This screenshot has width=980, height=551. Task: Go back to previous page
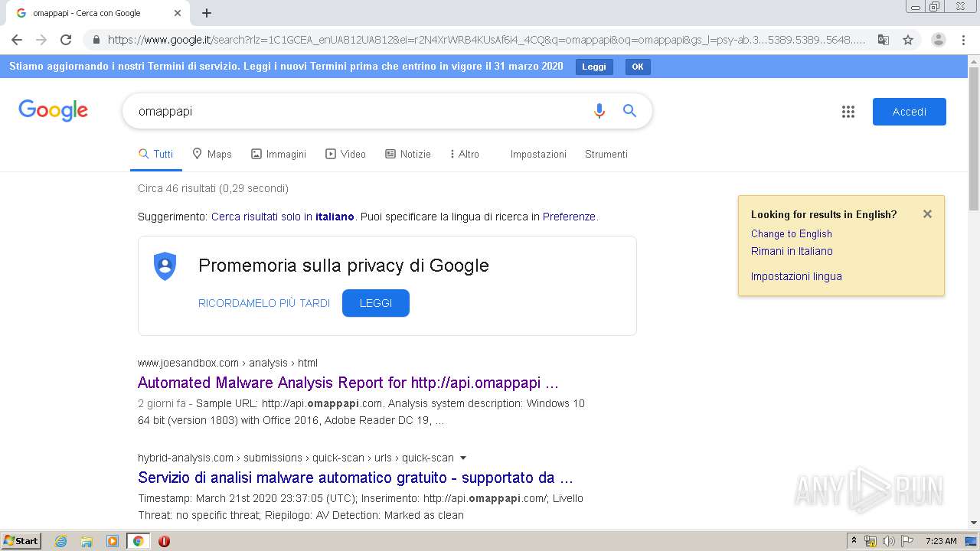coord(17,40)
